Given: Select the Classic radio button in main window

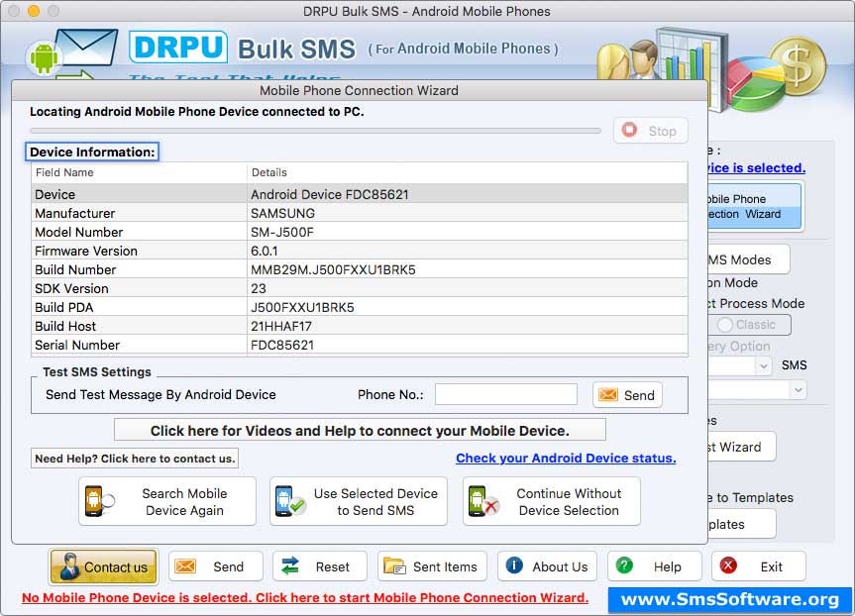Looking at the screenshot, I should [x=724, y=325].
